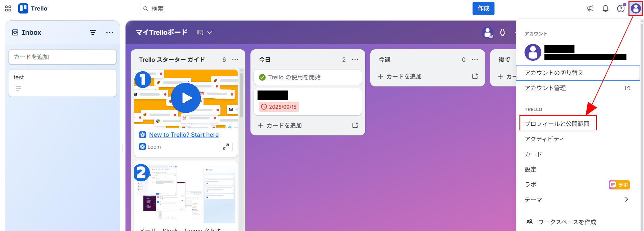Open the app switcher grid icon

pyautogui.click(x=8, y=8)
